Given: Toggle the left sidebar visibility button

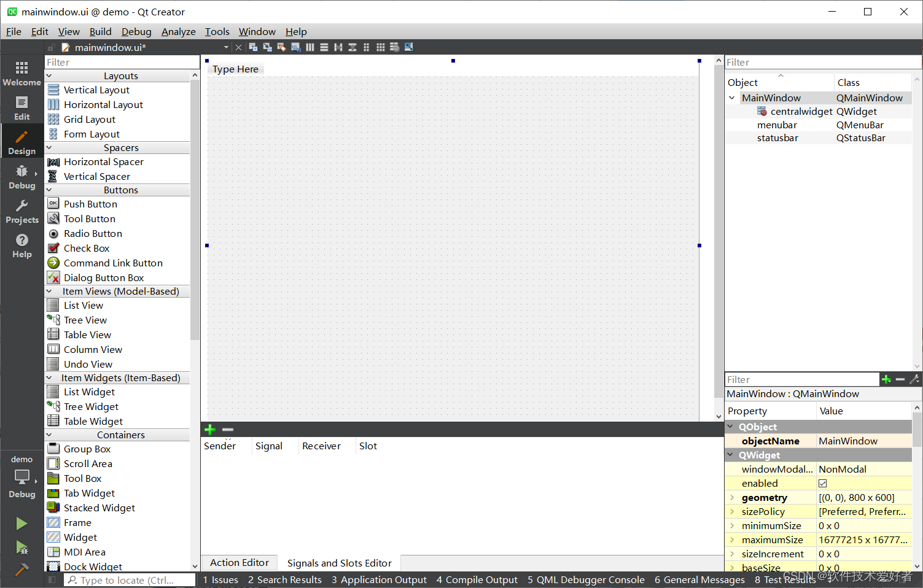Looking at the screenshot, I should pos(52,580).
